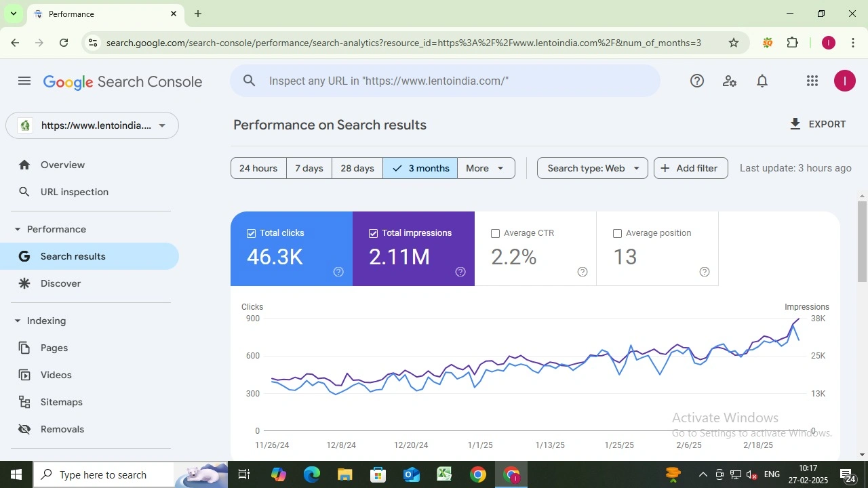Image resolution: width=868 pixels, height=488 pixels.
Task: Toggle the Total impressions checkbox
Action: pyautogui.click(x=373, y=233)
